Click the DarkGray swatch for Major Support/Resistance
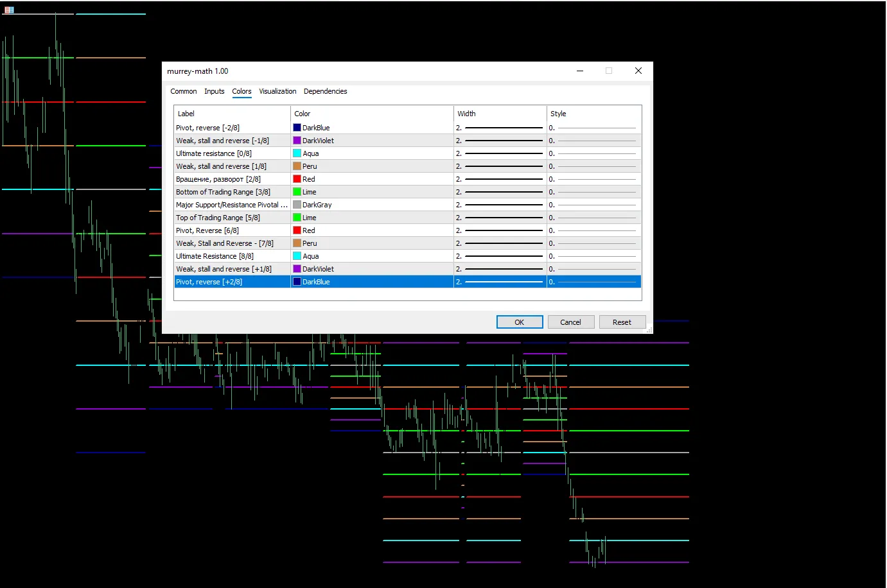The height and width of the screenshot is (588, 887). tap(297, 205)
